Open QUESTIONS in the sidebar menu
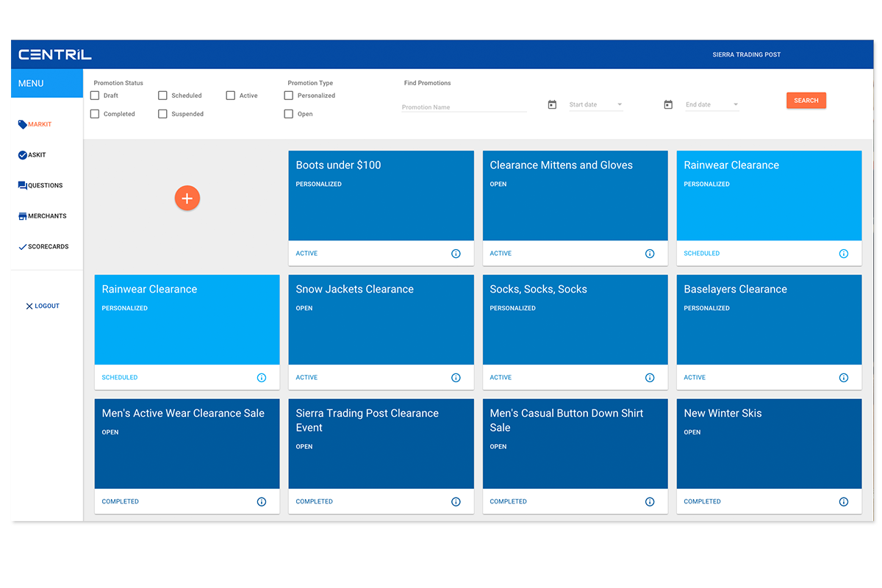The width and height of the screenshot is (882, 588). 46,185
